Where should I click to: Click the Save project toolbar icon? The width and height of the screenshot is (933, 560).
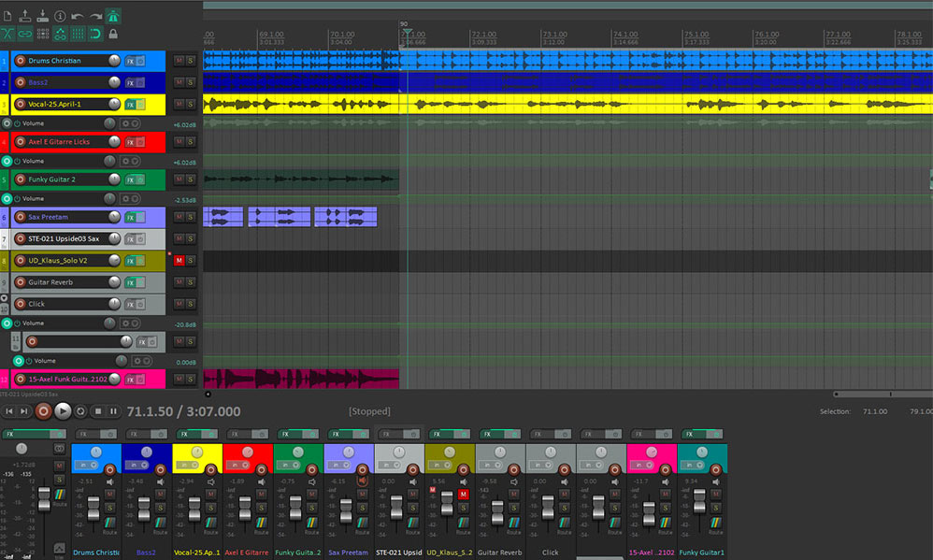(42, 16)
